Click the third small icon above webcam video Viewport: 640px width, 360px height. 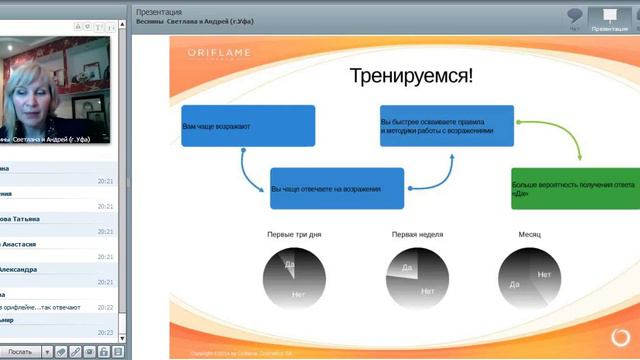click(x=99, y=27)
